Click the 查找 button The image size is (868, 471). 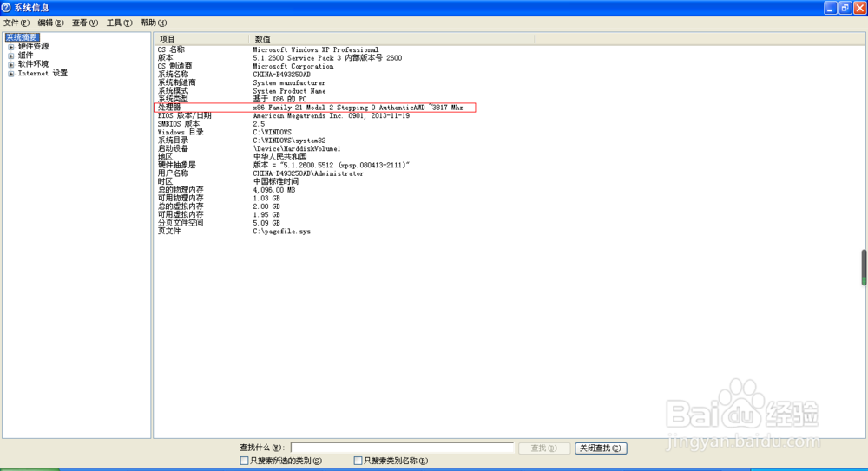click(x=543, y=448)
